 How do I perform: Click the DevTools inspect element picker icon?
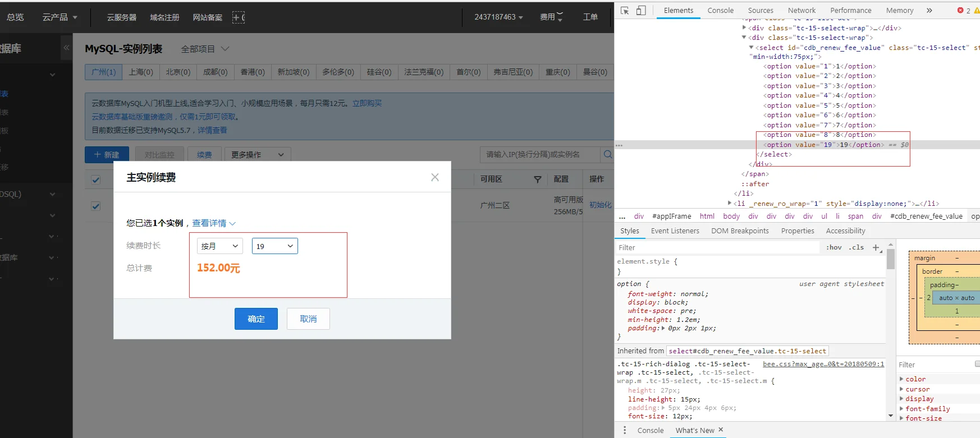point(625,11)
